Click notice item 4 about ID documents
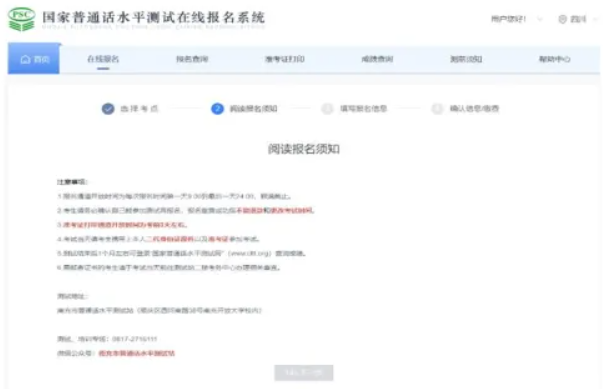The image size is (603, 389). tap(158, 239)
